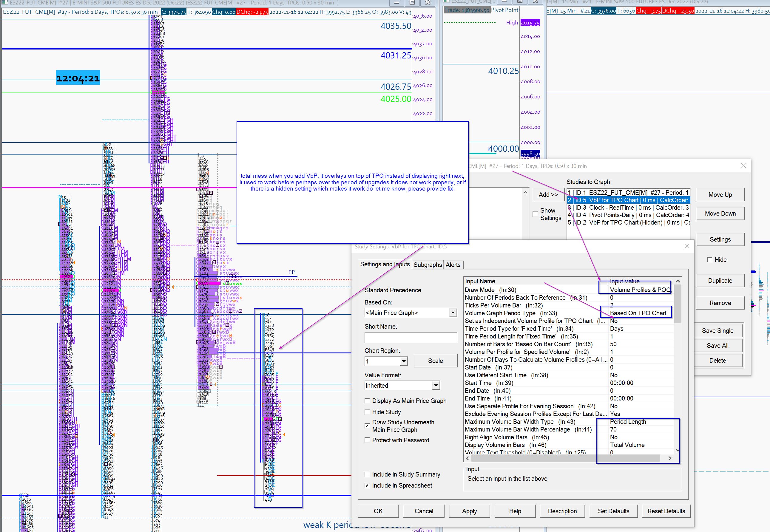Enable the Hide Study checkbox
Viewport: 770px width, 532px height.
pyautogui.click(x=368, y=412)
